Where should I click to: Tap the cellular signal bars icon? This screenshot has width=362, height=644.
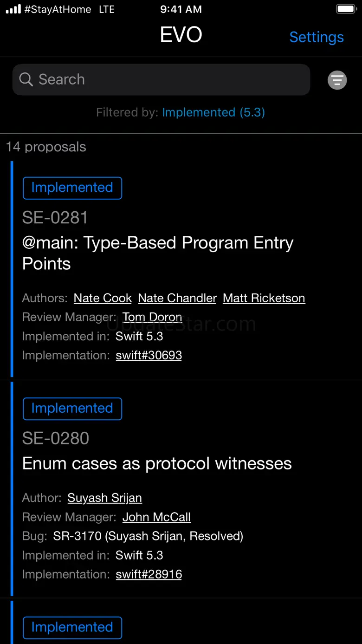click(x=13, y=9)
